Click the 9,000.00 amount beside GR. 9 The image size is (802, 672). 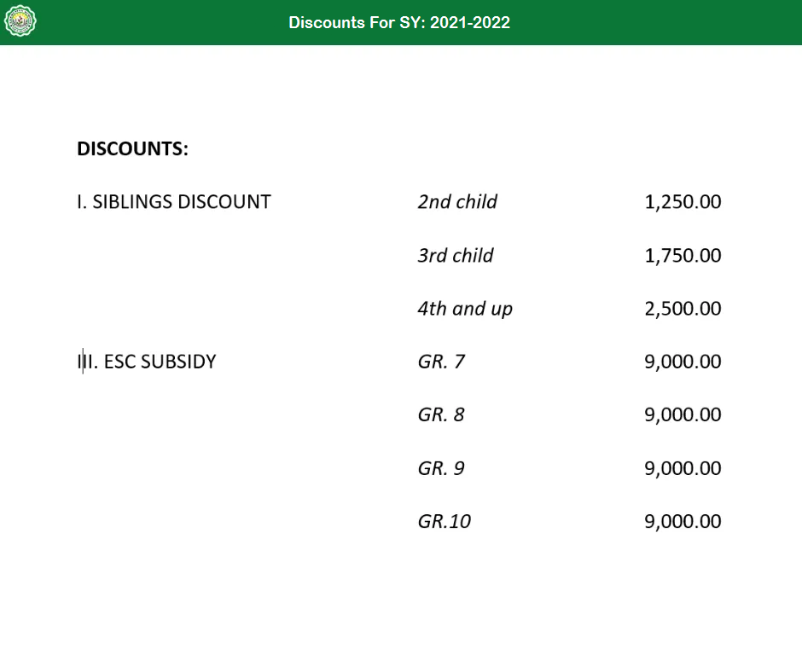[x=683, y=468]
